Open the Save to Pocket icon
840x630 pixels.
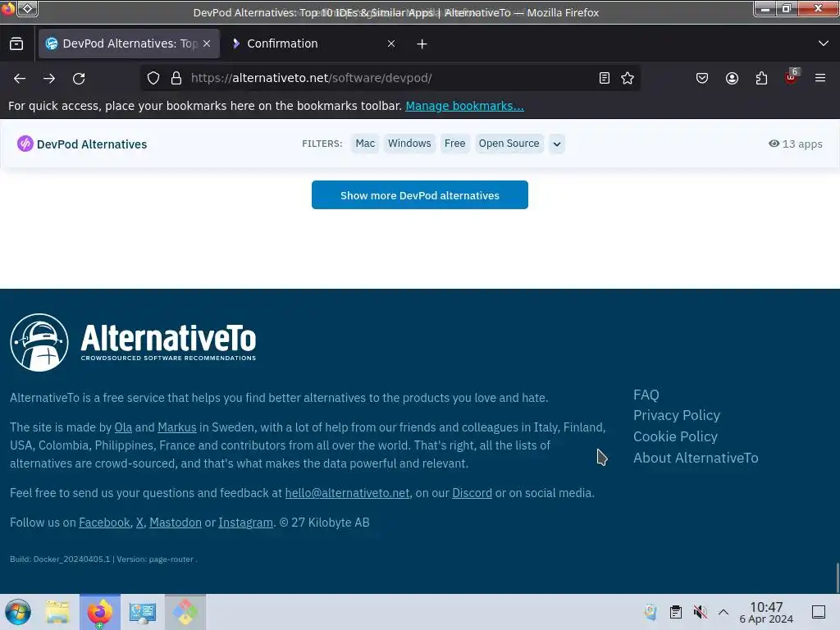(702, 78)
